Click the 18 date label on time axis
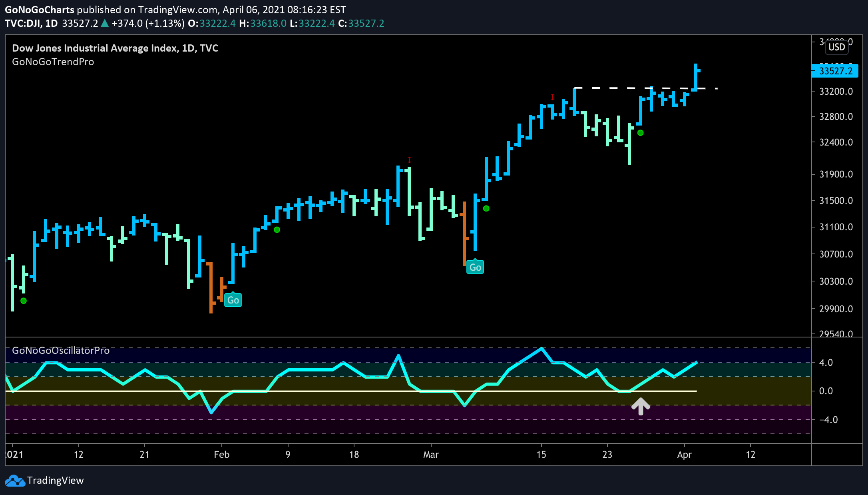The width and height of the screenshot is (868, 495). [x=354, y=455]
